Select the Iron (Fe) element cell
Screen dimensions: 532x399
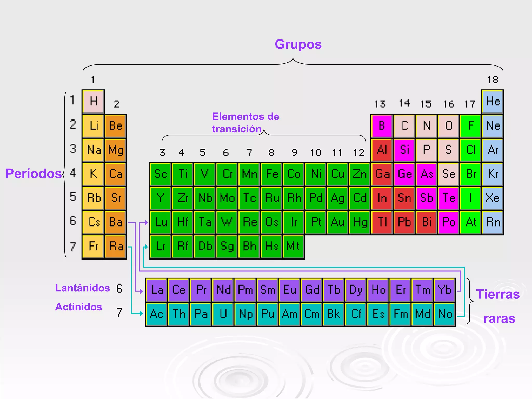pos(271,174)
